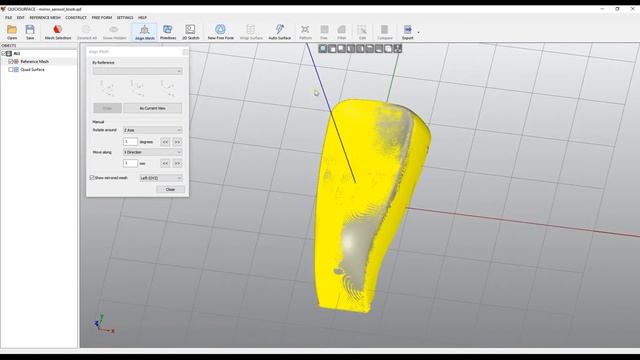Activate the Mesh Selection tool
This screenshot has height=360, width=640.
[x=58, y=32]
